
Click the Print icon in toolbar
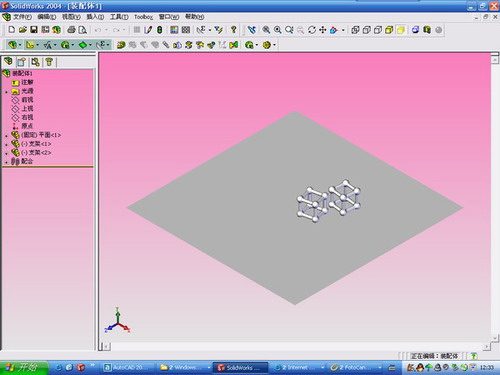[71, 30]
